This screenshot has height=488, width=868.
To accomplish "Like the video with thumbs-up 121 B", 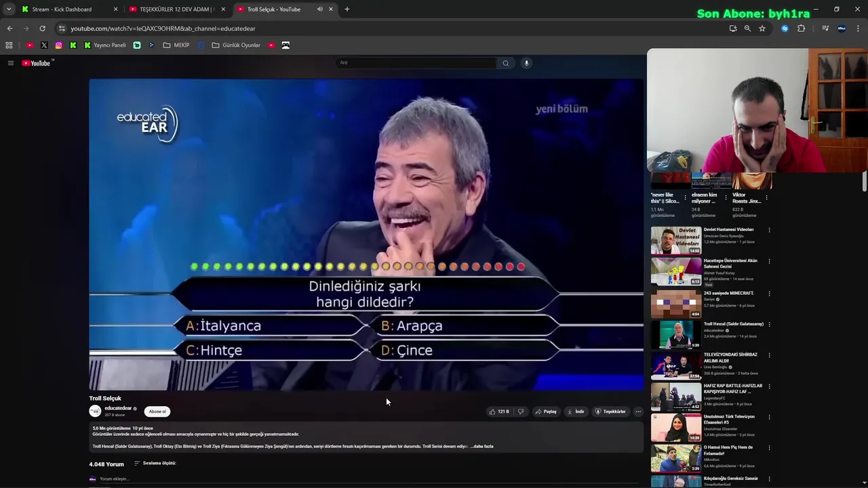I will pyautogui.click(x=499, y=411).
